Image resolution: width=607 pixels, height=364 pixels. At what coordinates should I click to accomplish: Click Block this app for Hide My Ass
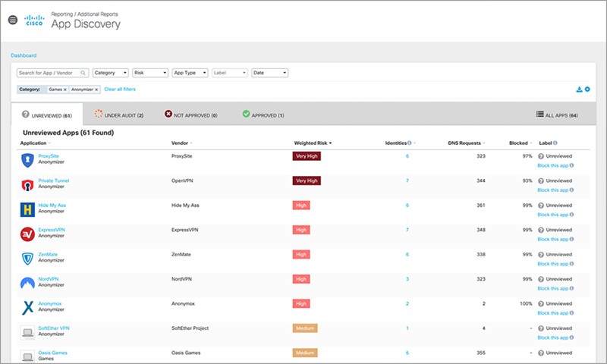552,215
